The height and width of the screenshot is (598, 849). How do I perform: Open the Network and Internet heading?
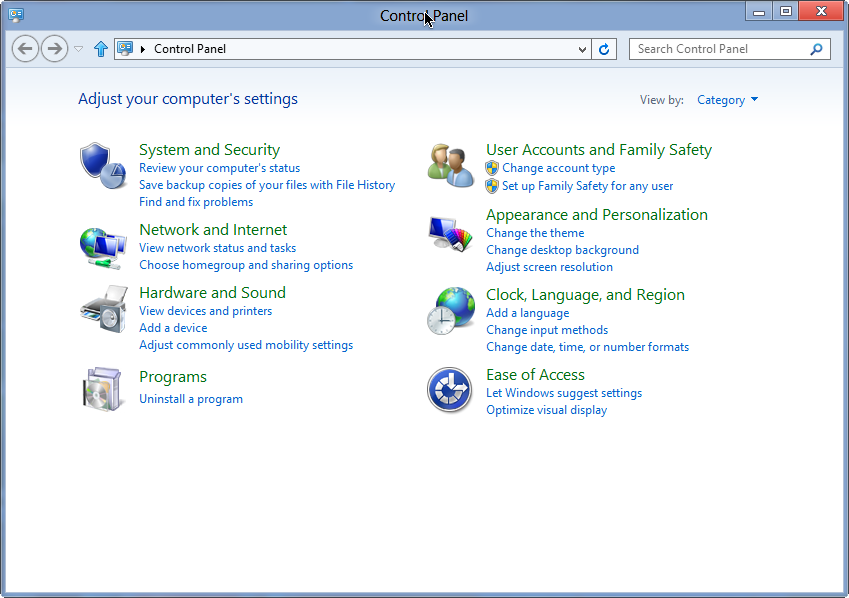(x=213, y=230)
